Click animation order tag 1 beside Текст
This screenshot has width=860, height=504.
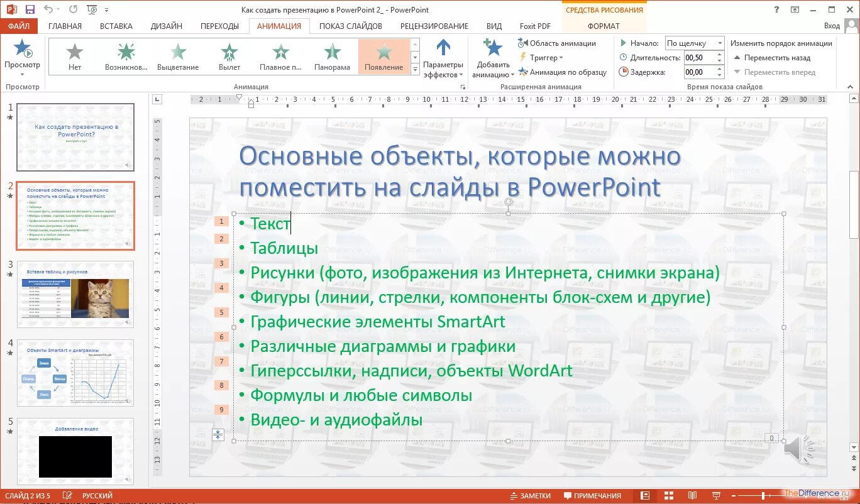coord(221,221)
